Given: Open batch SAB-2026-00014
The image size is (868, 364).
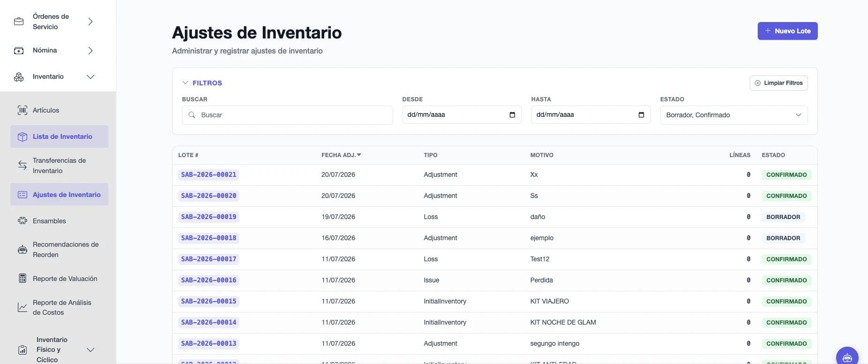Looking at the screenshot, I should pyautogui.click(x=209, y=322).
